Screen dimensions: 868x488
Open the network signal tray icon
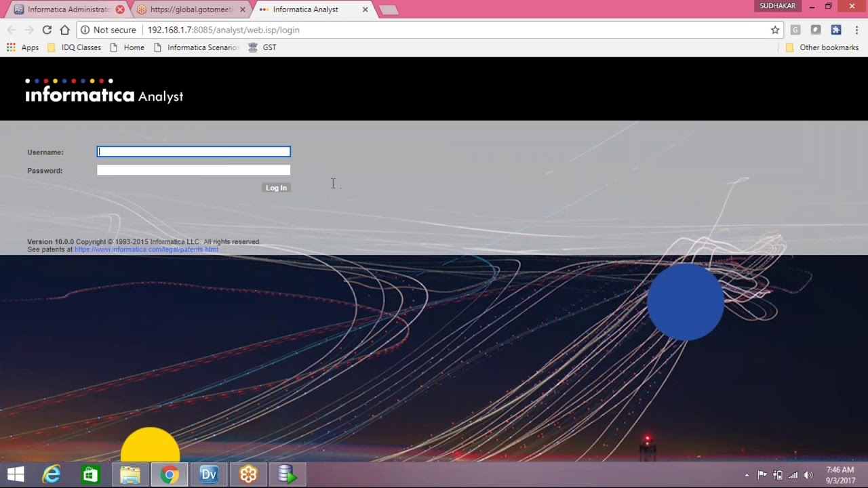tap(793, 475)
